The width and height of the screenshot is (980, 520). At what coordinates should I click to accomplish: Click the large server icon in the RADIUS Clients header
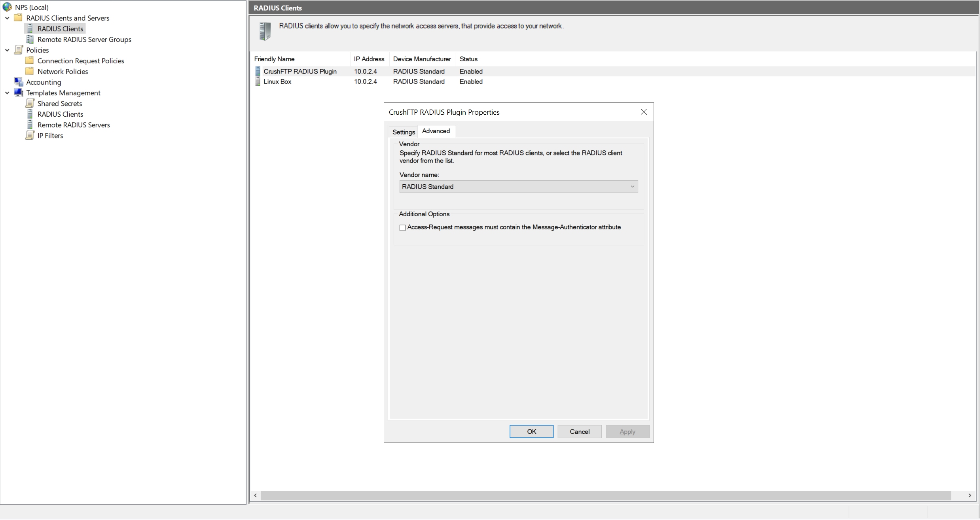[265, 31]
